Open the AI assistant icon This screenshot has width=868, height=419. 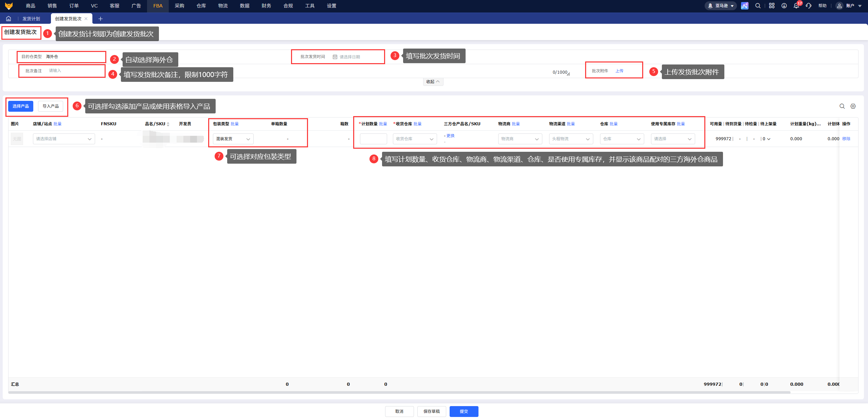pyautogui.click(x=744, y=6)
